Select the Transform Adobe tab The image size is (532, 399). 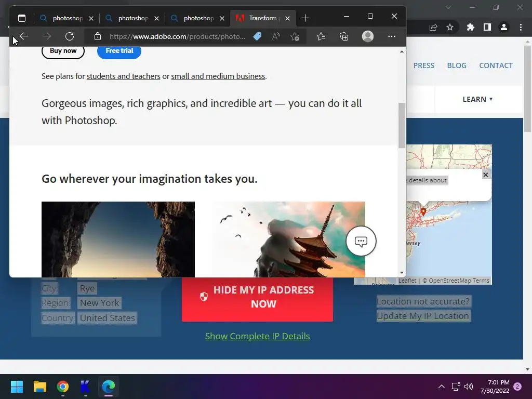[262, 18]
